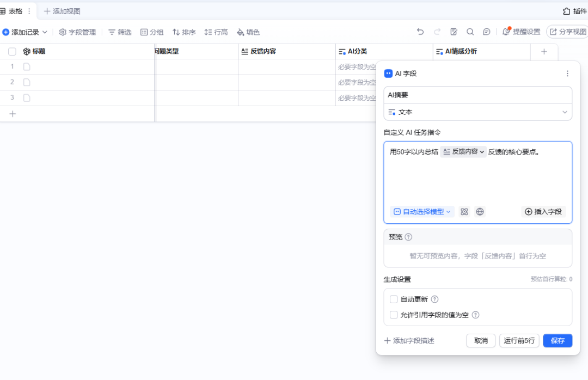Image resolution: width=588 pixels, height=380 pixels.
Task: Click 分享视图 share view button
Action: click(x=567, y=32)
